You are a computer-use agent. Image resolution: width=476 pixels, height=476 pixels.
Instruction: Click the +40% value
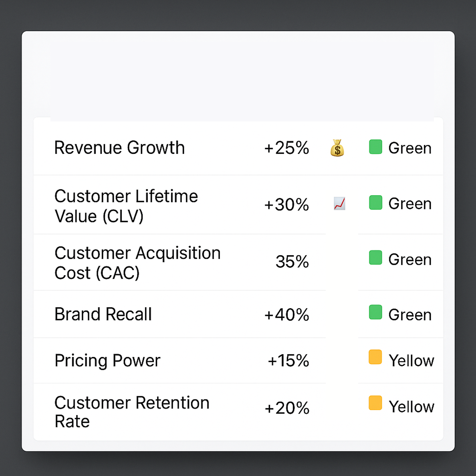(286, 315)
